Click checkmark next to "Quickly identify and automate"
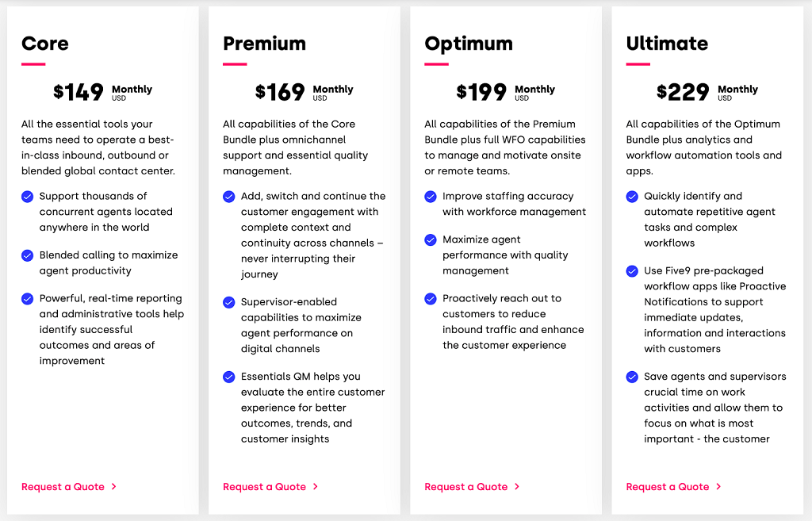 click(x=632, y=196)
